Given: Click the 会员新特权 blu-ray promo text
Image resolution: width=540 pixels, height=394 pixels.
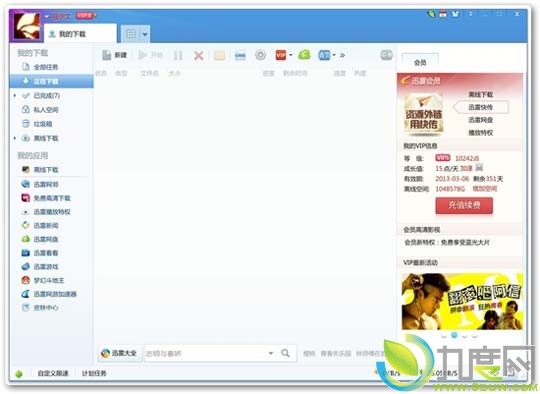Looking at the screenshot, I should pos(446,242).
